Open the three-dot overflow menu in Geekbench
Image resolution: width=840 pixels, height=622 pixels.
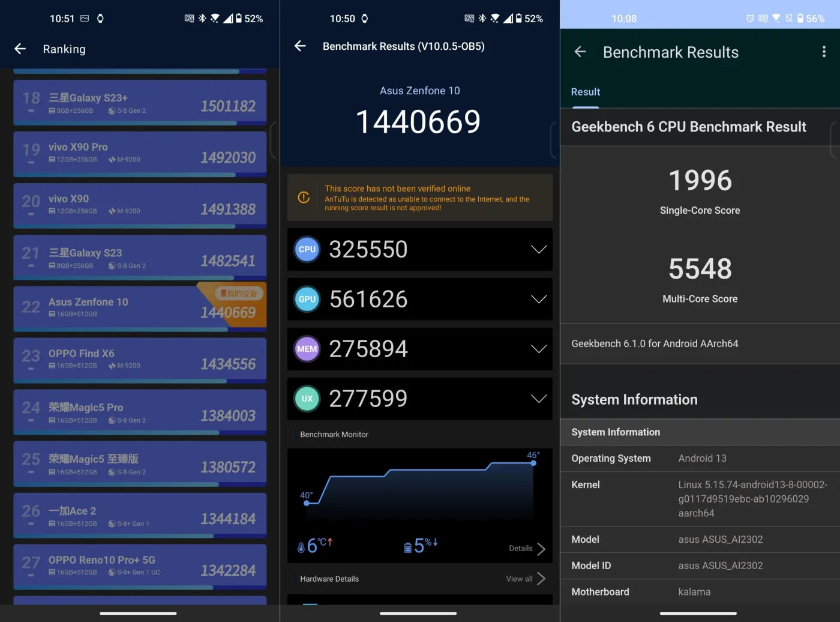pos(823,52)
